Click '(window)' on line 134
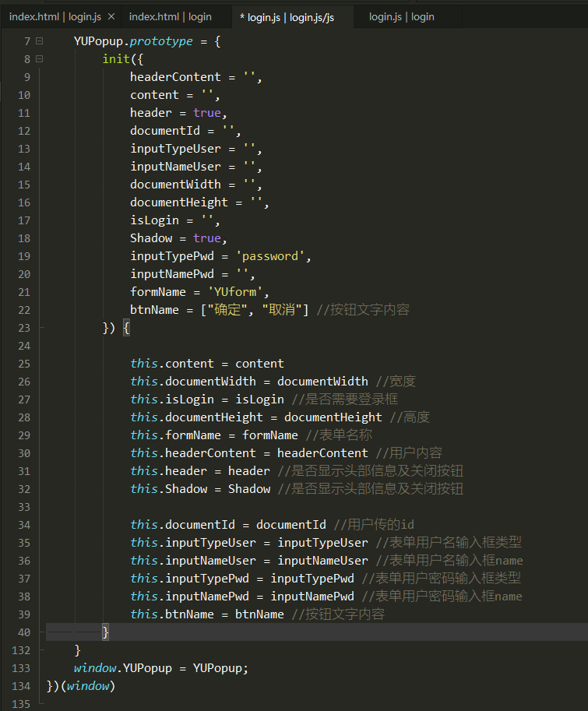588x711 pixels. pyautogui.click(x=88, y=686)
